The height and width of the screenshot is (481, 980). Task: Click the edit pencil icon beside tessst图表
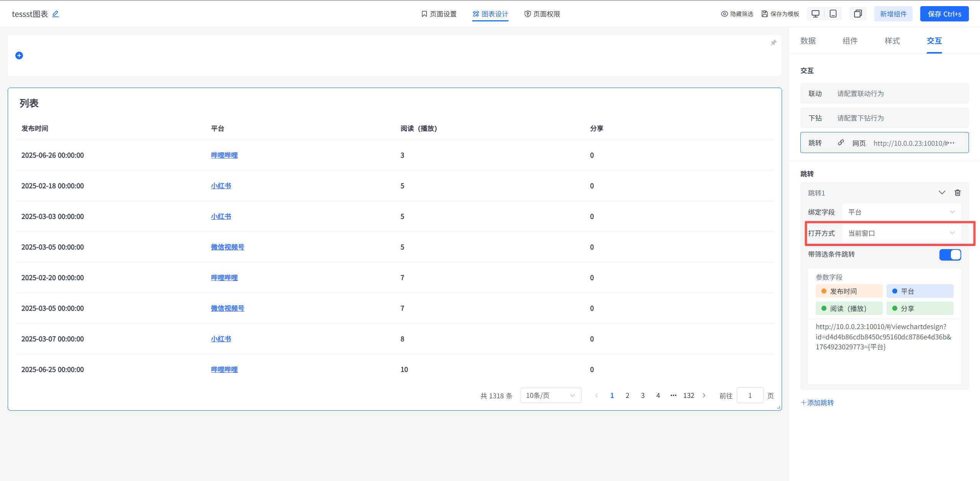point(56,14)
